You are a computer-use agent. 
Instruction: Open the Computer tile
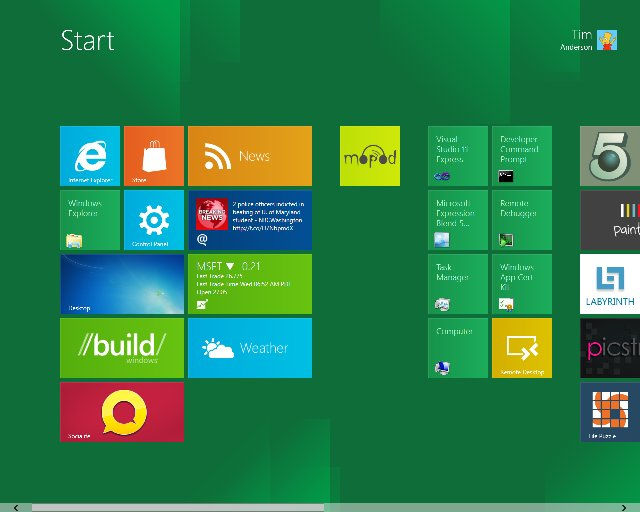pyautogui.click(x=458, y=348)
